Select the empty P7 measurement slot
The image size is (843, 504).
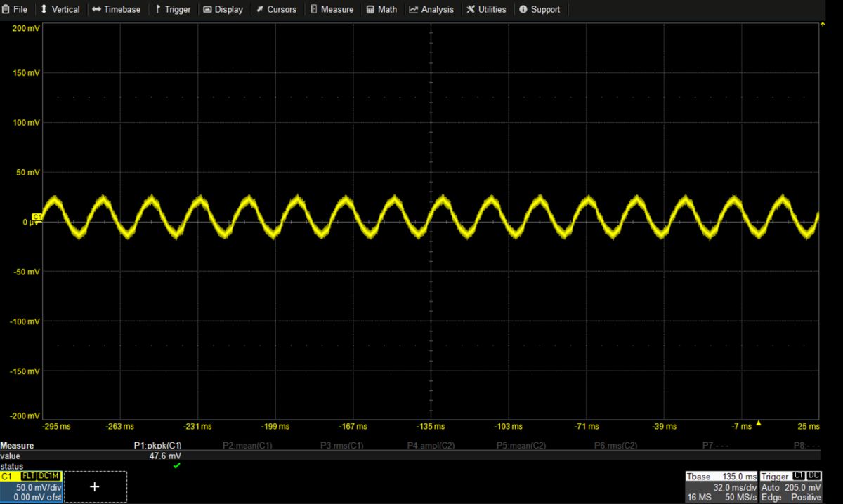tap(716, 446)
